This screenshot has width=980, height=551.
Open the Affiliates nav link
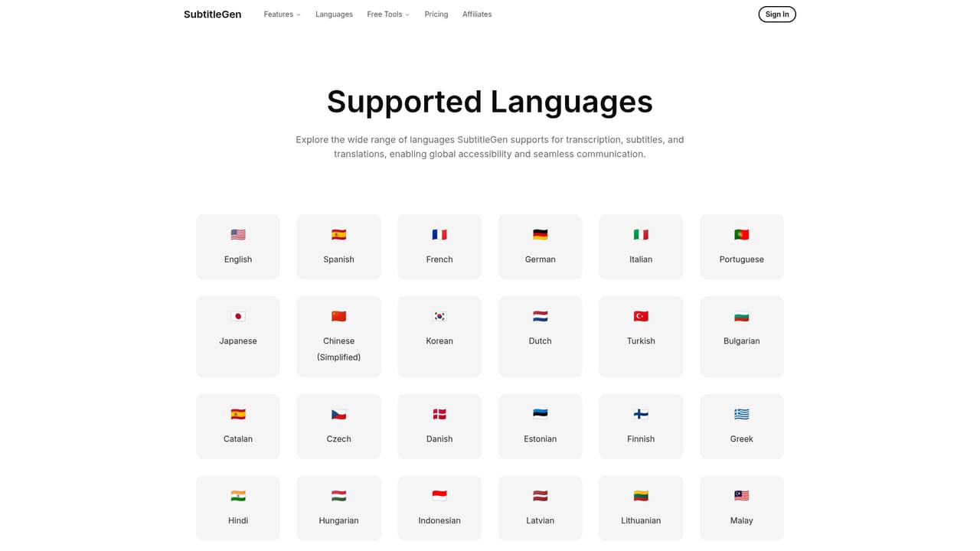coord(477,15)
